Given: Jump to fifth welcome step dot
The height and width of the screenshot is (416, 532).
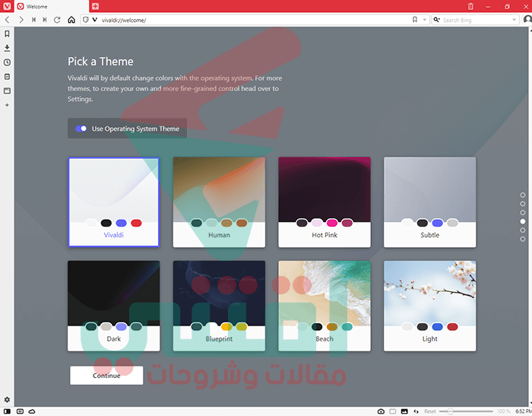Looking at the screenshot, I should pyautogui.click(x=523, y=230).
